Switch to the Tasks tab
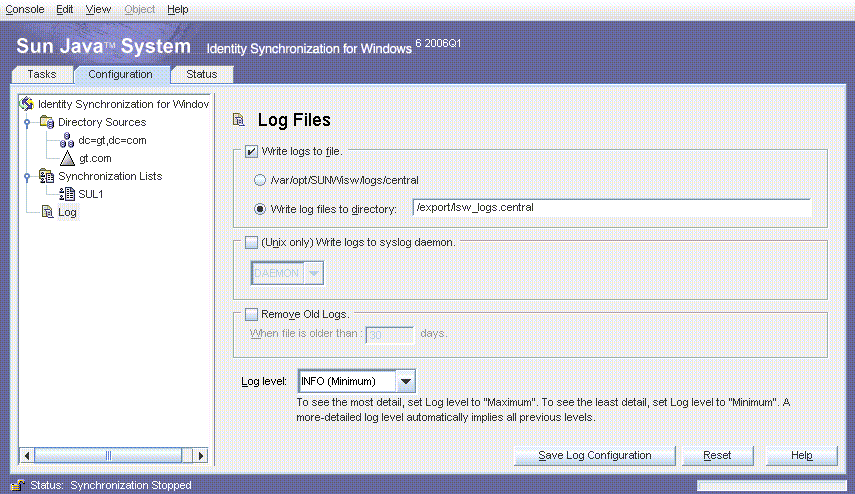This screenshot has width=855, height=494. coord(42,74)
